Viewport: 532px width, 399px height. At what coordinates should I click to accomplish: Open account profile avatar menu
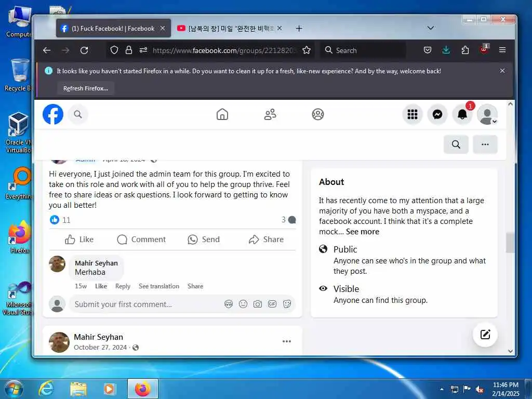[x=487, y=114]
